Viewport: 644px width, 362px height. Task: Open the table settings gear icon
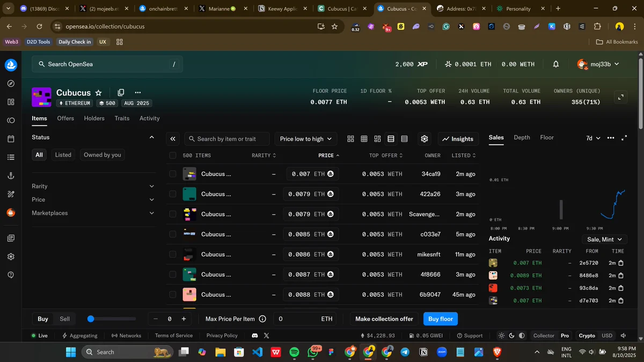[x=425, y=139]
